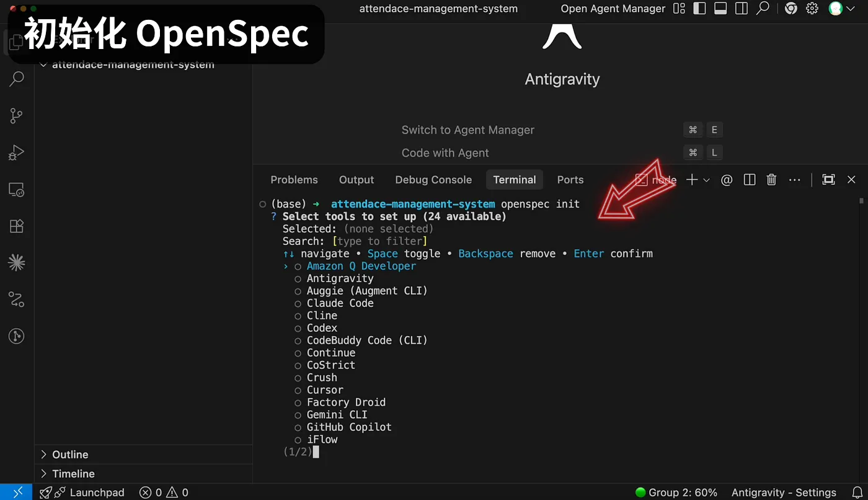Create a new terminal with plus icon
The height and width of the screenshot is (500, 868).
(x=692, y=180)
